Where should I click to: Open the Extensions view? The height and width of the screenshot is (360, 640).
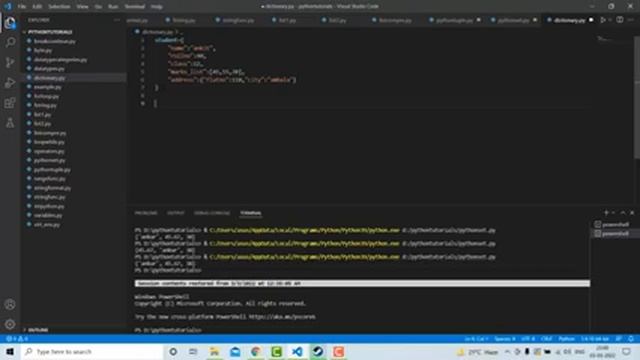pyautogui.click(x=10, y=102)
